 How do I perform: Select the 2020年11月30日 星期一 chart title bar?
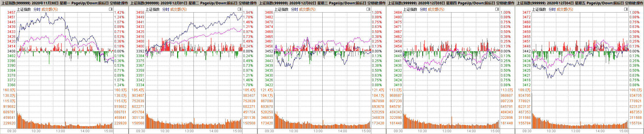[64, 3]
